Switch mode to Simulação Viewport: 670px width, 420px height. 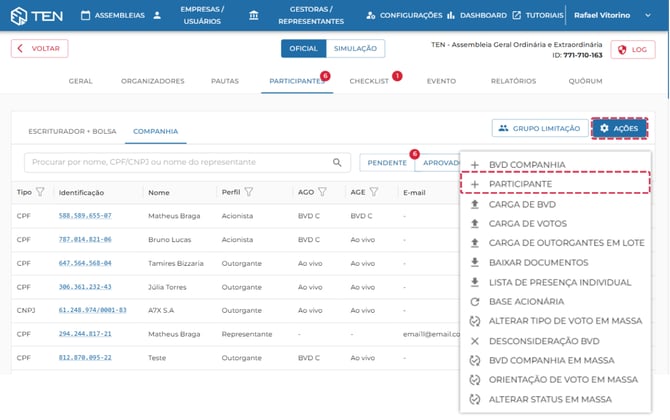click(x=355, y=49)
